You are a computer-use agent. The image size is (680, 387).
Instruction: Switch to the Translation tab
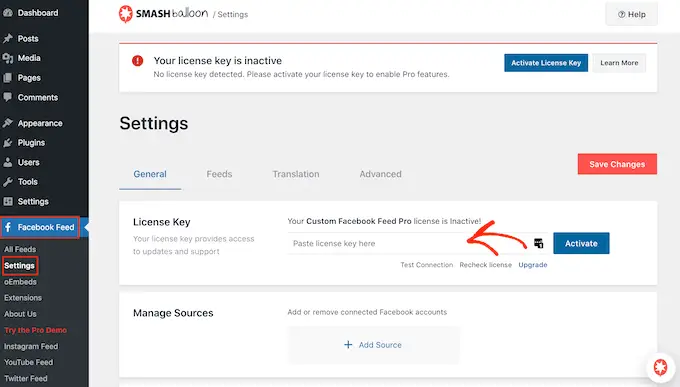coord(296,174)
